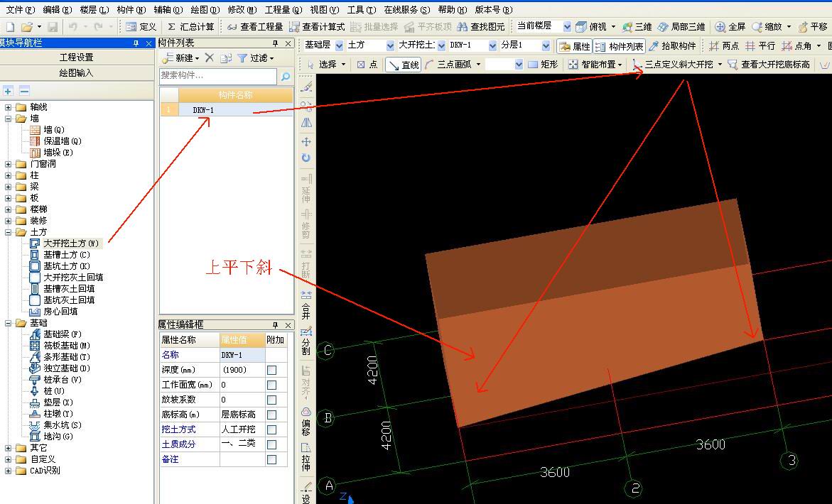Click search magnifier icon in component list
Image resolution: width=832 pixels, height=504 pixels.
point(286,77)
